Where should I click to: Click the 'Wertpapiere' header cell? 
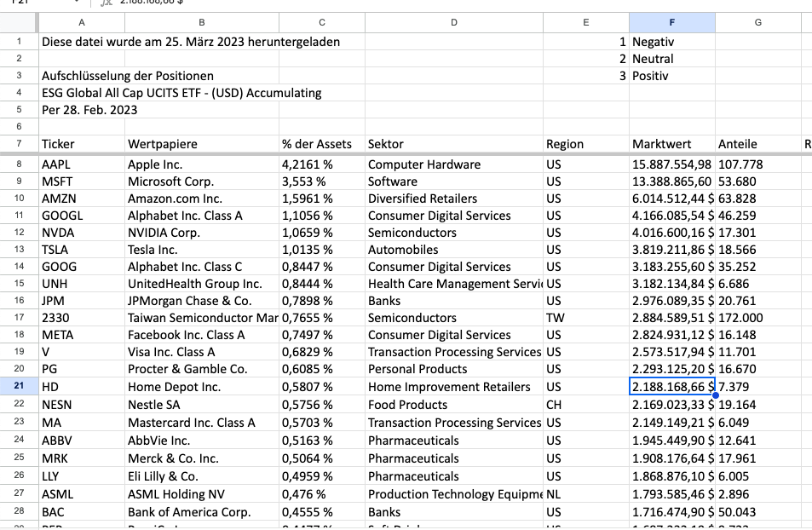coord(202,144)
